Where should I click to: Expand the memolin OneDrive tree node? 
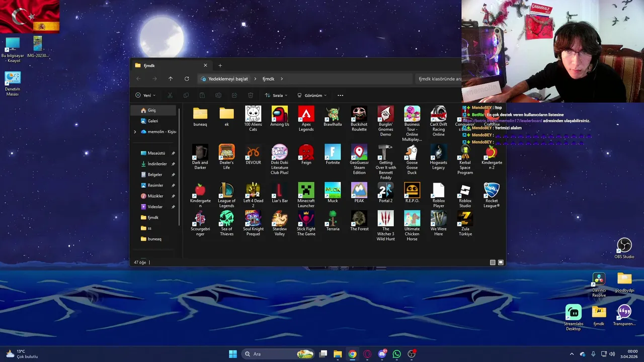(135, 132)
